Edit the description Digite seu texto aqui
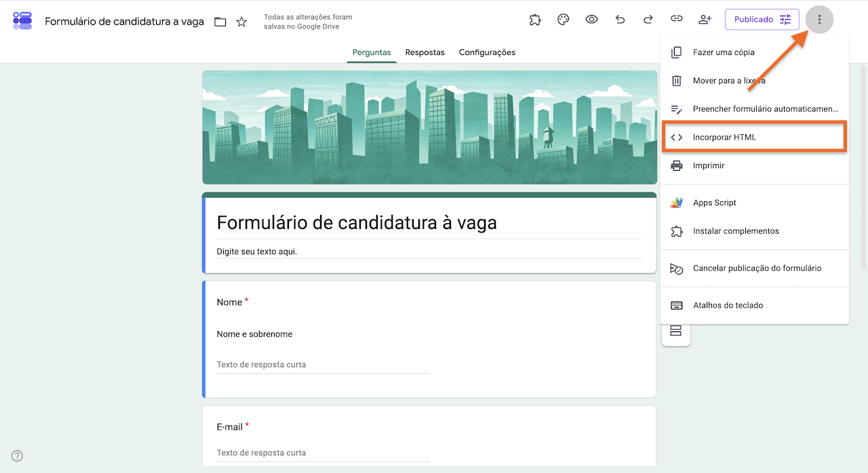868x473 pixels. tap(257, 251)
